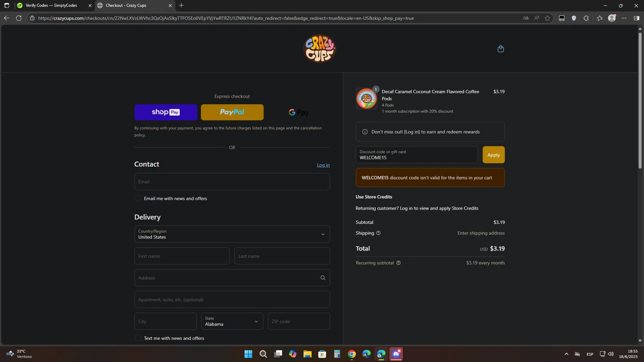The width and height of the screenshot is (644, 362).
Task: Open taskbar search
Action: 263,354
